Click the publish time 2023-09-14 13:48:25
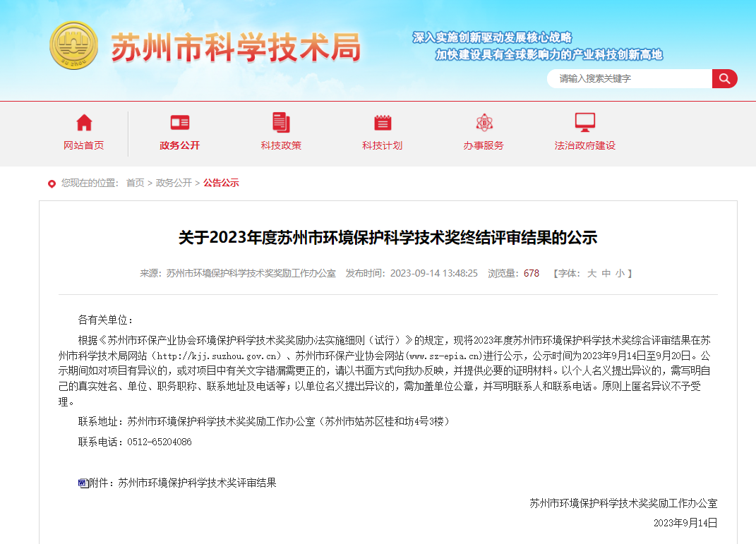756x544 pixels. [434, 273]
